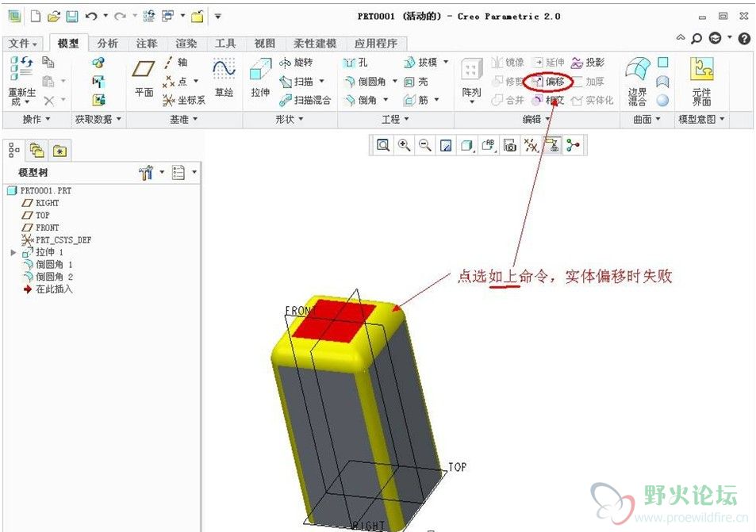
Task: Expand the 曲面 group dropdown
Action: point(647,119)
